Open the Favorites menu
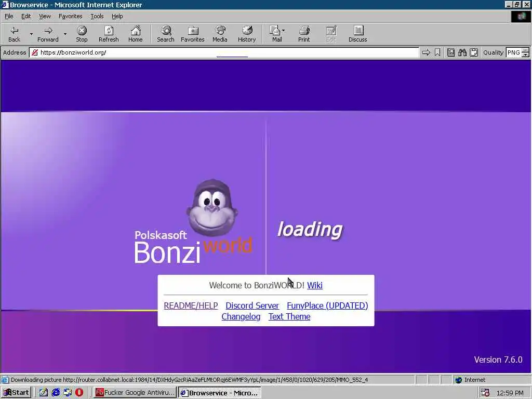 pos(70,16)
